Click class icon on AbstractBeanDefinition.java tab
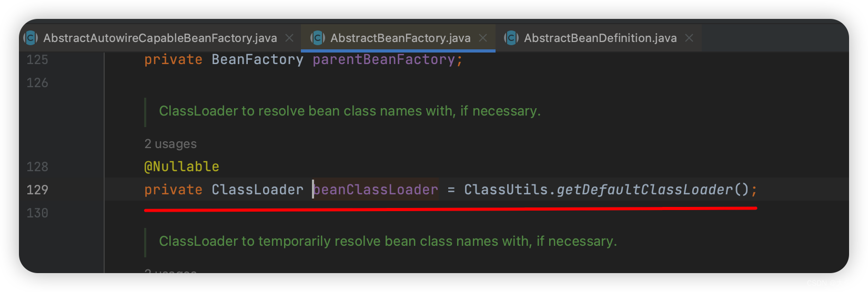868x292 pixels. click(511, 38)
